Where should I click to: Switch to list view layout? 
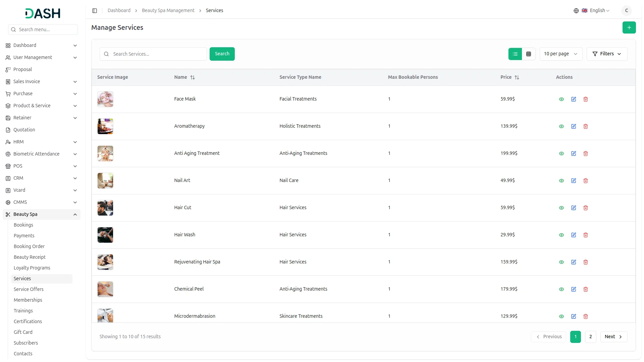coord(515,54)
